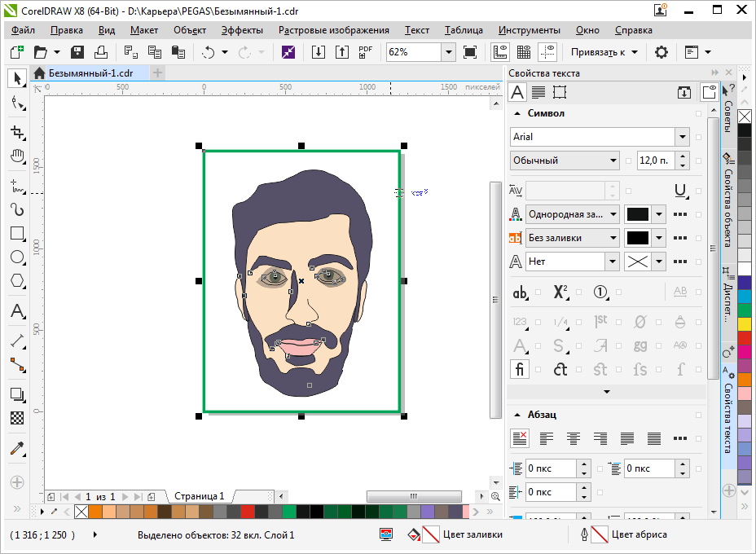The image size is (756, 554).
Task: Select the Eyedropper tool
Action: (16, 449)
